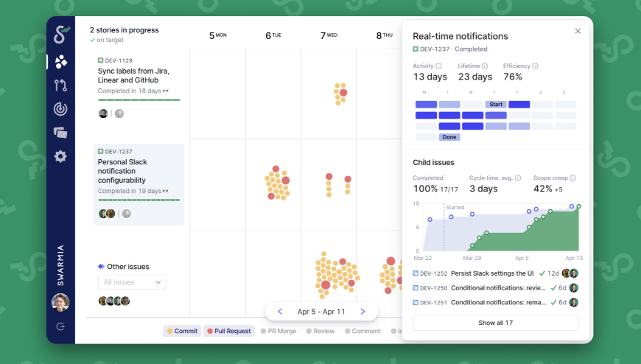Image resolution: width=641 pixels, height=364 pixels.
Task: Go to next week arrow
Action: (x=362, y=312)
